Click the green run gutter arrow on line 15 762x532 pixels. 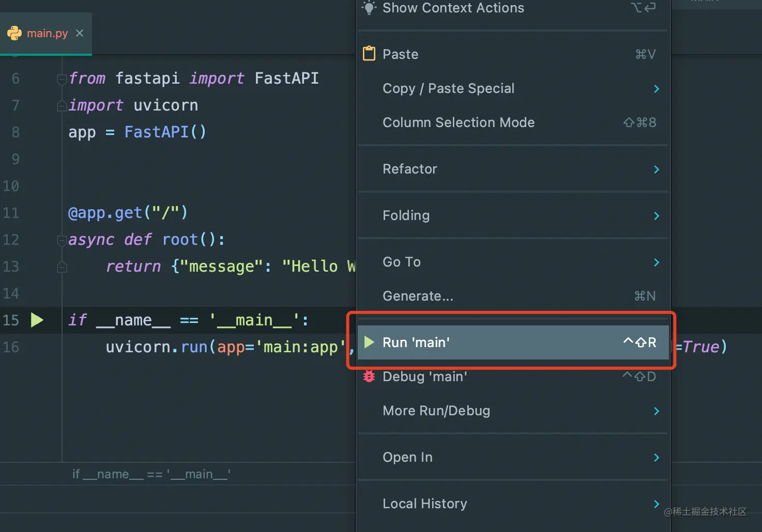pos(37,320)
